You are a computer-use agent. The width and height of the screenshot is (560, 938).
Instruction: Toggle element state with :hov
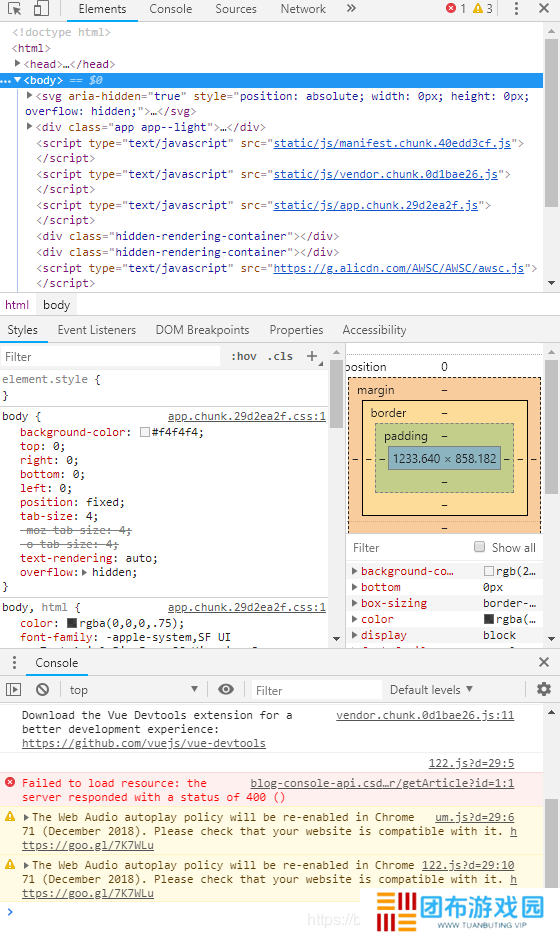[244, 357]
